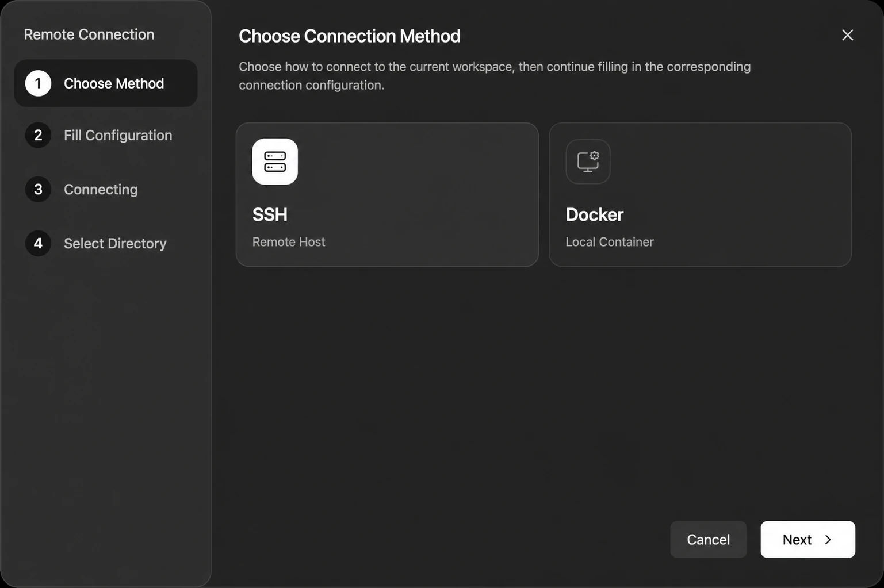
Task: Click the Next button
Action: (808, 539)
